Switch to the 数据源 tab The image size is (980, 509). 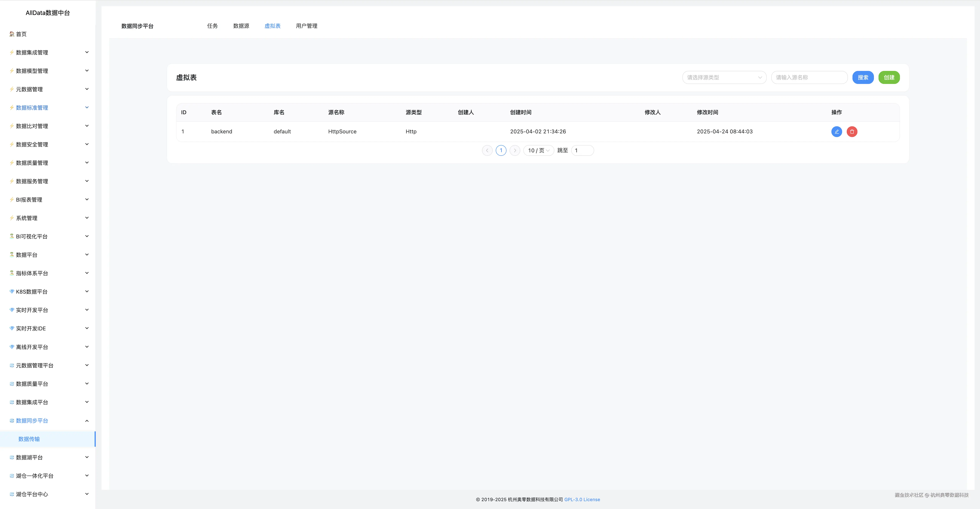tap(241, 26)
